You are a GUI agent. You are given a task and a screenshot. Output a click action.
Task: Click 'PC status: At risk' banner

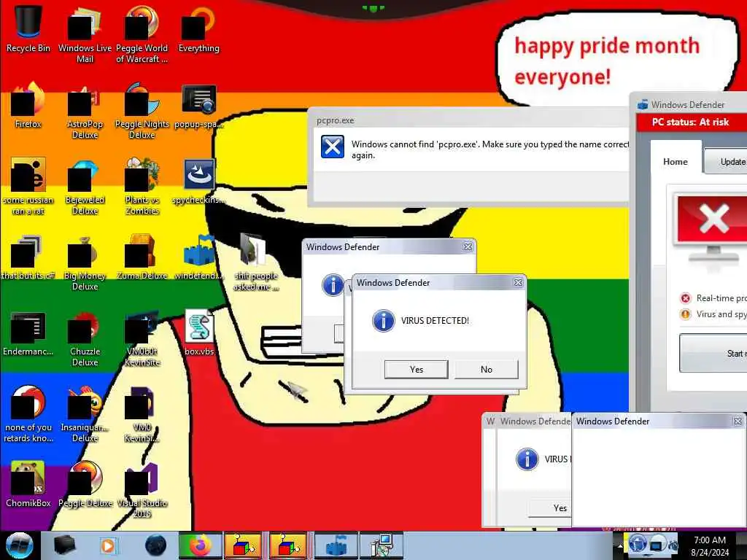click(x=690, y=122)
